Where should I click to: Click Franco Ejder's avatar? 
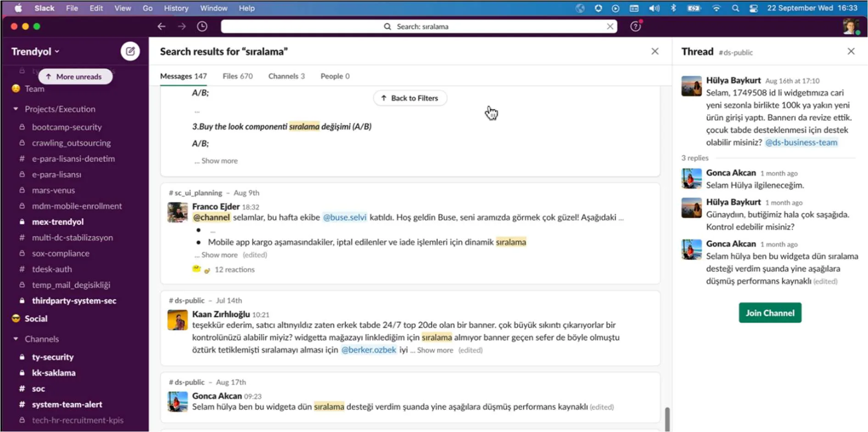(178, 212)
